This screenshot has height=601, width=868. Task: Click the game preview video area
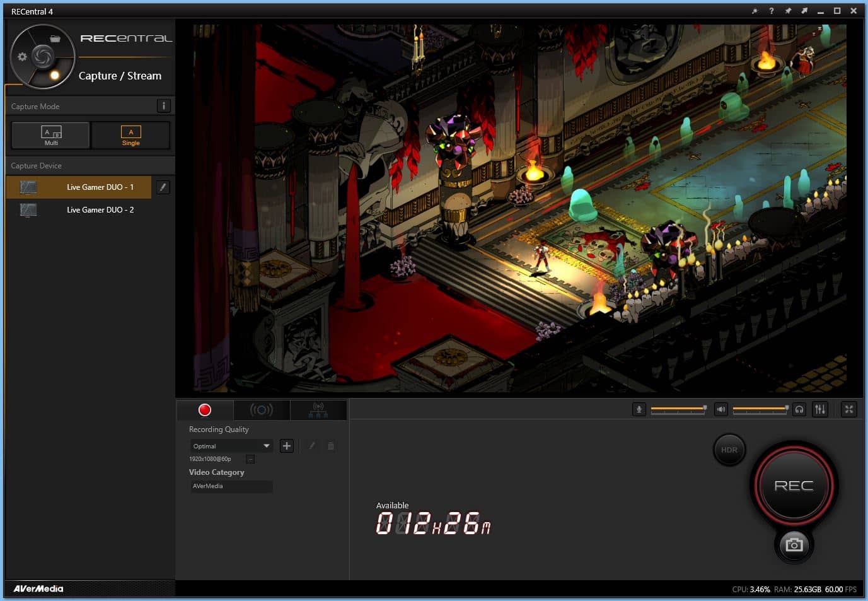click(519, 208)
